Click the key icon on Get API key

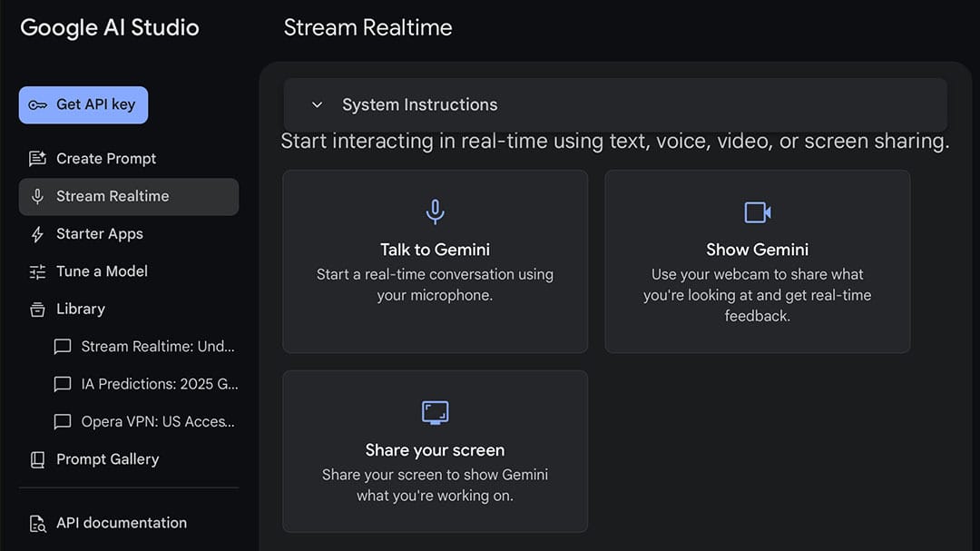37,105
